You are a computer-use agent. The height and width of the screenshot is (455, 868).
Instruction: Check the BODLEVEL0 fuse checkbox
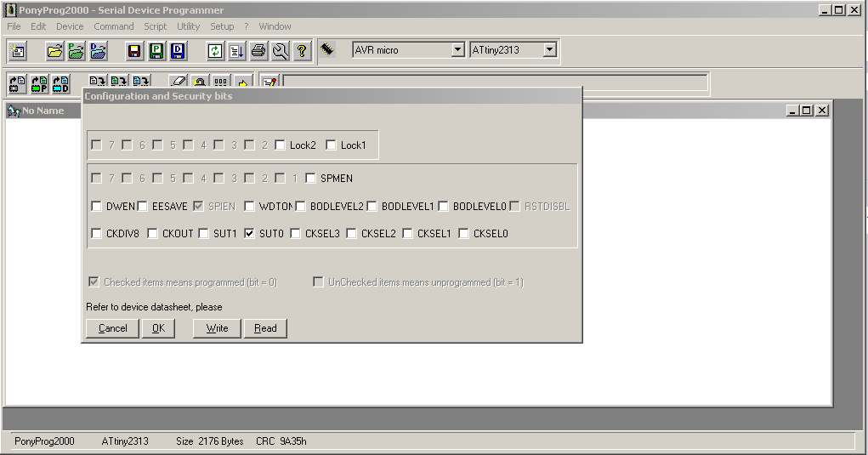444,206
